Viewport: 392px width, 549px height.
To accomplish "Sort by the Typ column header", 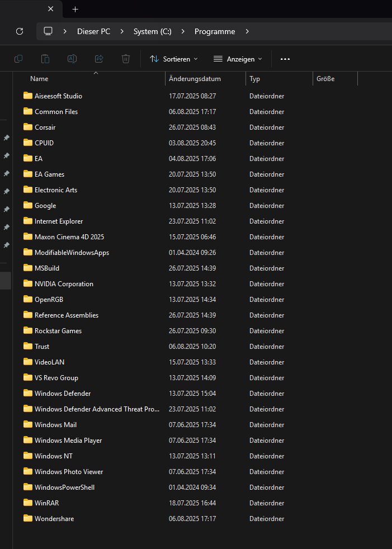I will (254, 79).
